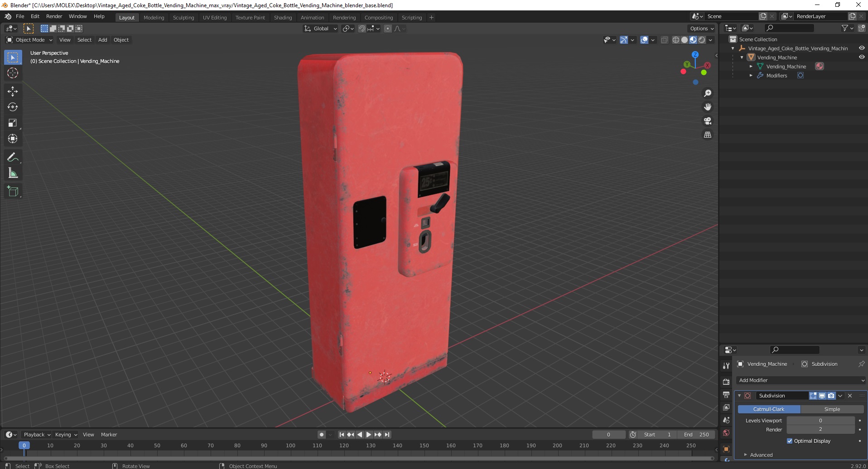
Task: Open the View Layer properties tab
Action: [x=726, y=407]
